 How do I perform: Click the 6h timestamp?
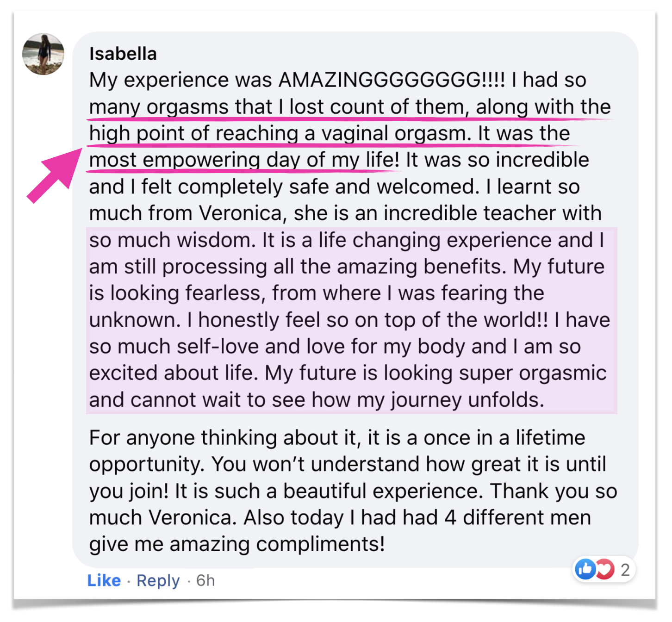(205, 580)
